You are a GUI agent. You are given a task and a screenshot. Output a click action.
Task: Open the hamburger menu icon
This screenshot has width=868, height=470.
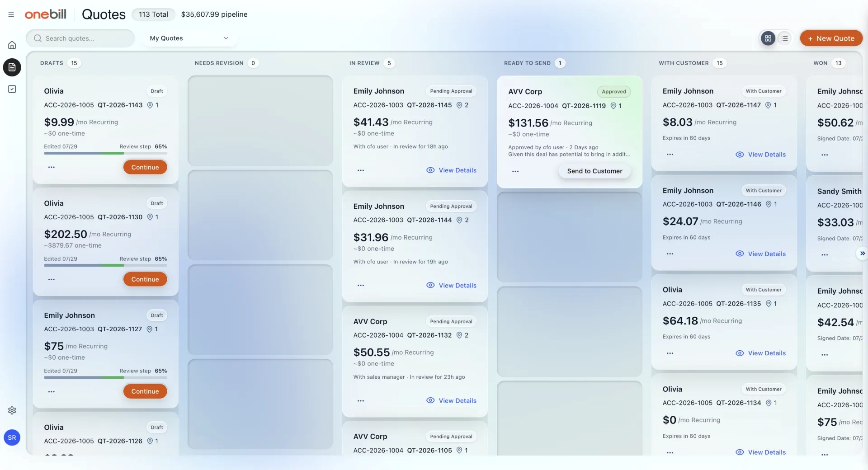pyautogui.click(x=11, y=14)
